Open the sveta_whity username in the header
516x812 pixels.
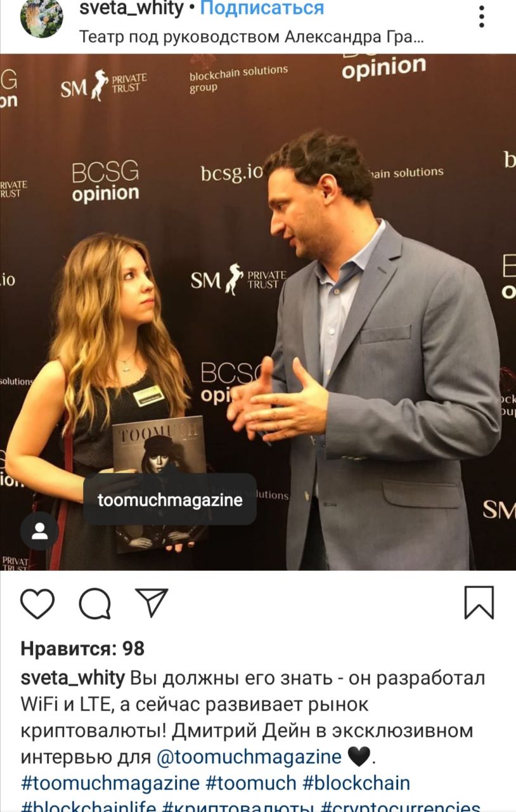pos(131,9)
